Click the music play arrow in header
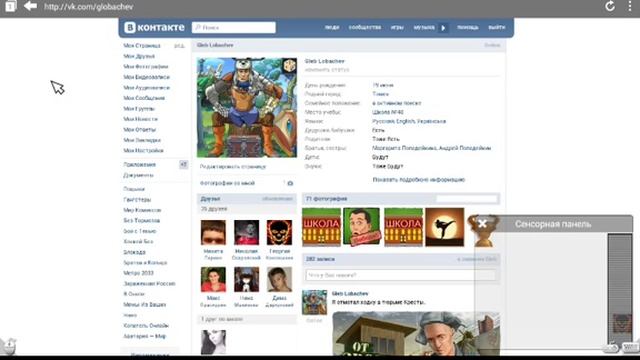Screen dimensions: 640x360 [x=443, y=28]
